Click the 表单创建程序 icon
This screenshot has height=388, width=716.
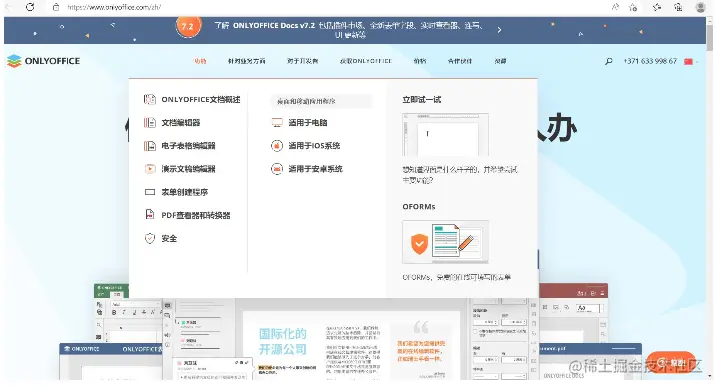[x=150, y=192]
